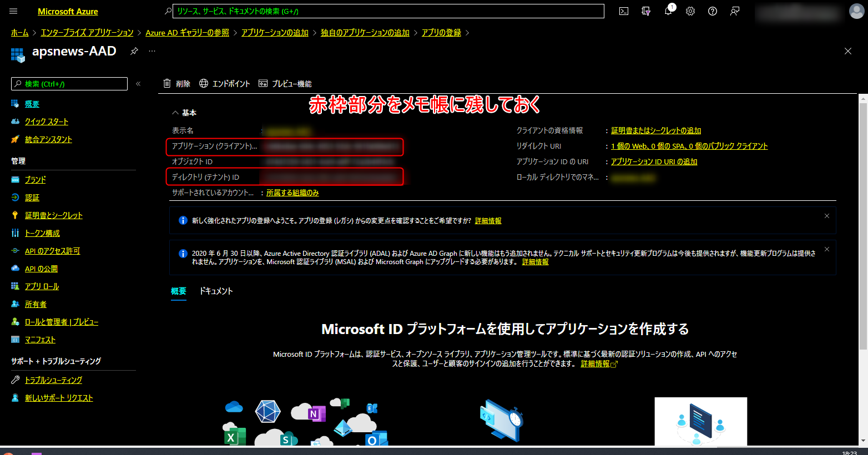The image size is (868, 455).
Task: Open 新しいサポート リクエスト in sidebar
Action: pyautogui.click(x=59, y=398)
